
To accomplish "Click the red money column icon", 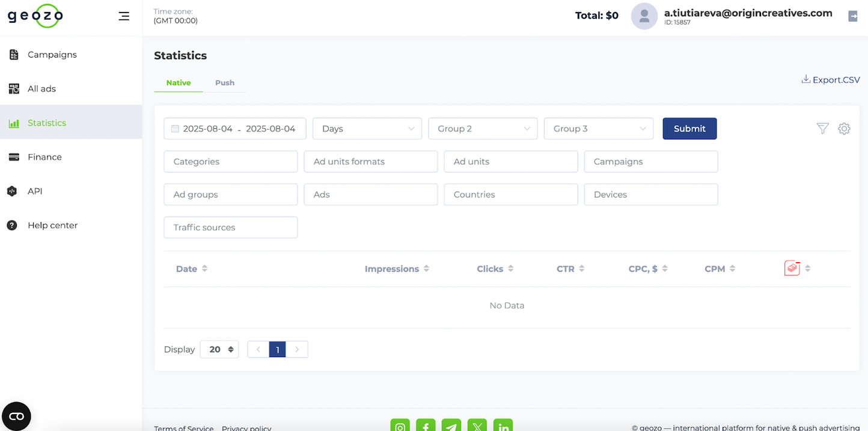I will [x=792, y=269].
